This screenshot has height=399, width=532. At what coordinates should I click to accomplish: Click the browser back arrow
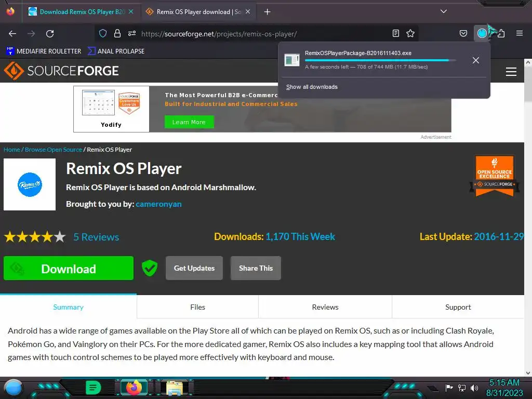12,34
